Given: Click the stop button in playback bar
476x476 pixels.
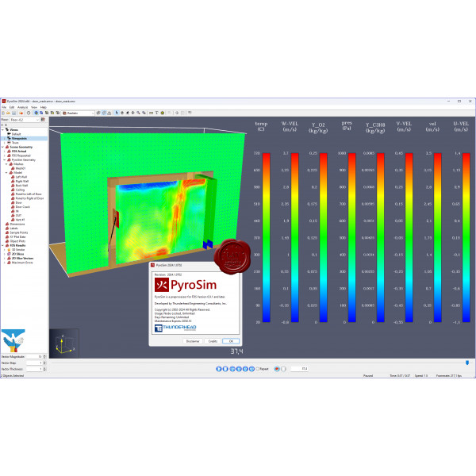Looking at the screenshot, I should [225, 369].
